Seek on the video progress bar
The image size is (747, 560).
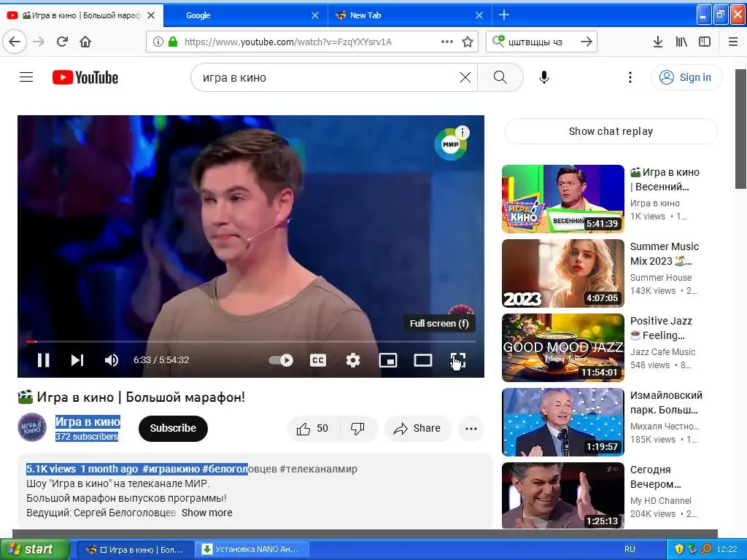tap(251, 341)
